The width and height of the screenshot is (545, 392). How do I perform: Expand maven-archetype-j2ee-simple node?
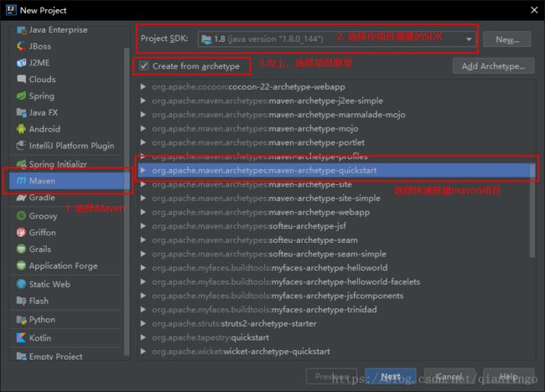click(x=143, y=101)
